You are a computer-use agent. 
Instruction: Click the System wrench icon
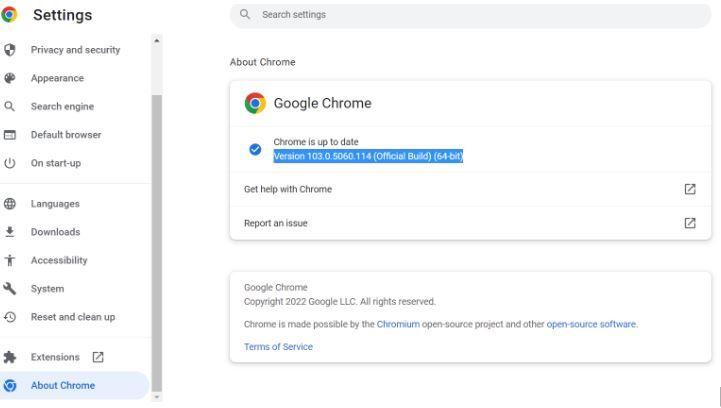[10, 289]
